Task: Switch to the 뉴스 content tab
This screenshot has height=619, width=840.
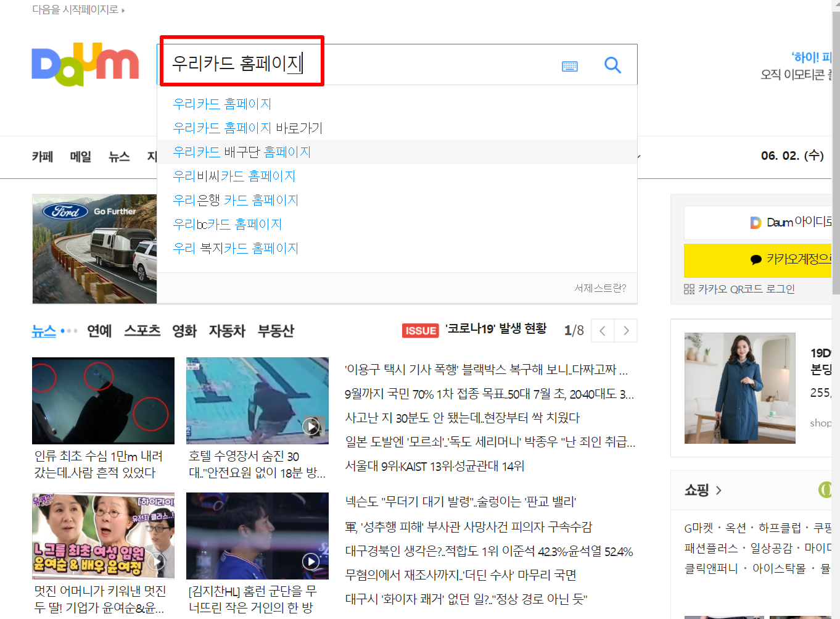Action: 44,331
